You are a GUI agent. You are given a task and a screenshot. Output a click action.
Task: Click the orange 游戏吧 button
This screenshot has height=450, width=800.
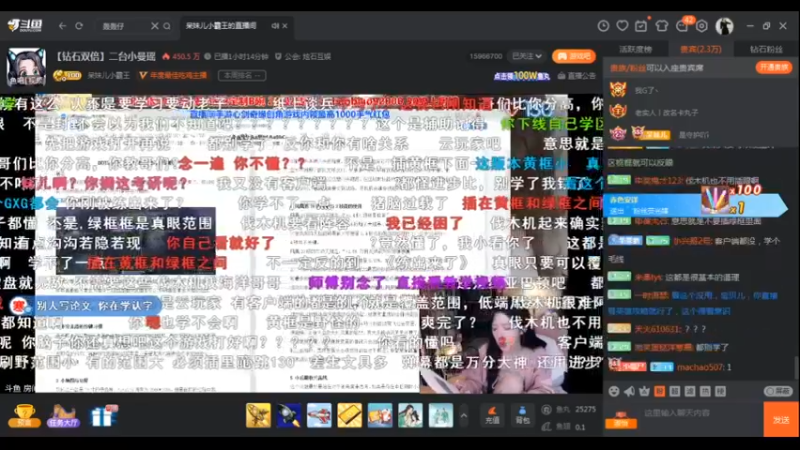tap(574, 56)
